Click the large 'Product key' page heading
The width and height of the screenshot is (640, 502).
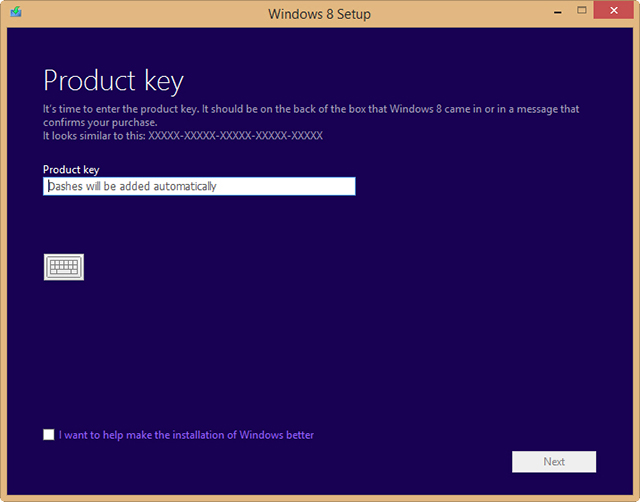click(113, 81)
